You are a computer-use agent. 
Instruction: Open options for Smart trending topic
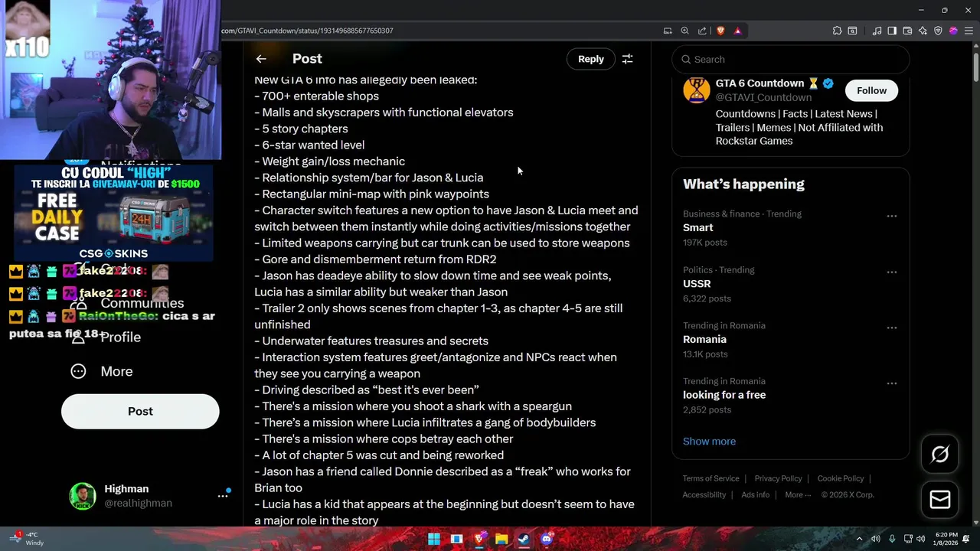click(891, 217)
